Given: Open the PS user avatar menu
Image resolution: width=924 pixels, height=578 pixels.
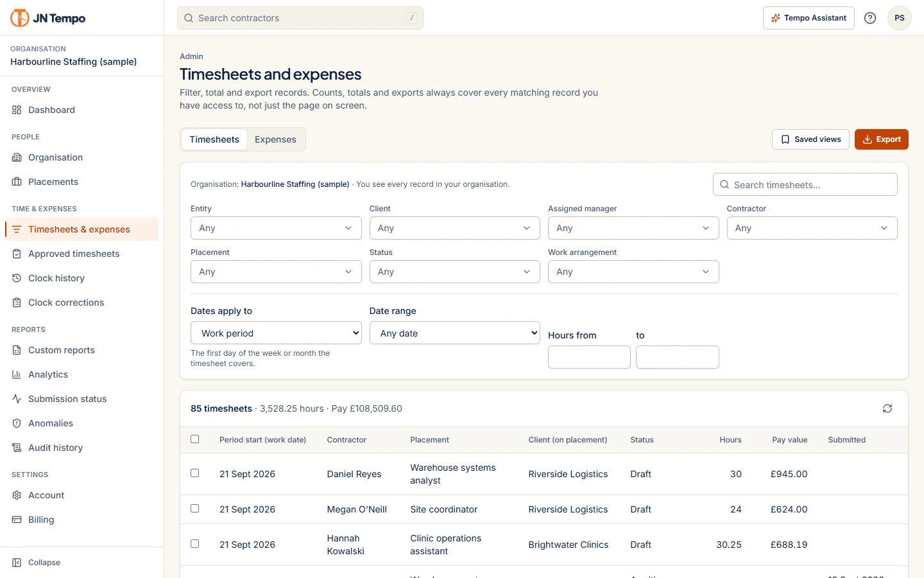Looking at the screenshot, I should 900,18.
